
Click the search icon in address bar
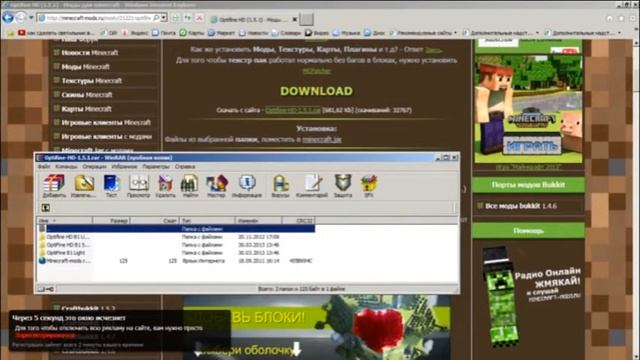tap(156, 18)
